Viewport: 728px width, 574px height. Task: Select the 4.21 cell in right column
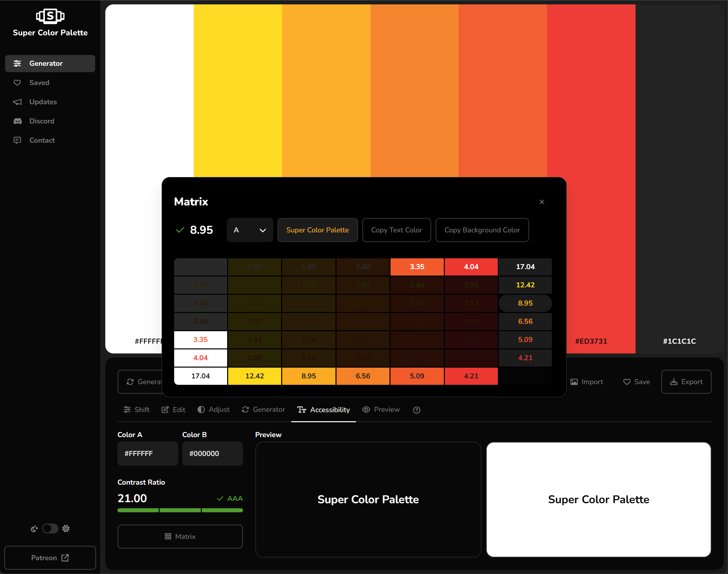tap(525, 358)
